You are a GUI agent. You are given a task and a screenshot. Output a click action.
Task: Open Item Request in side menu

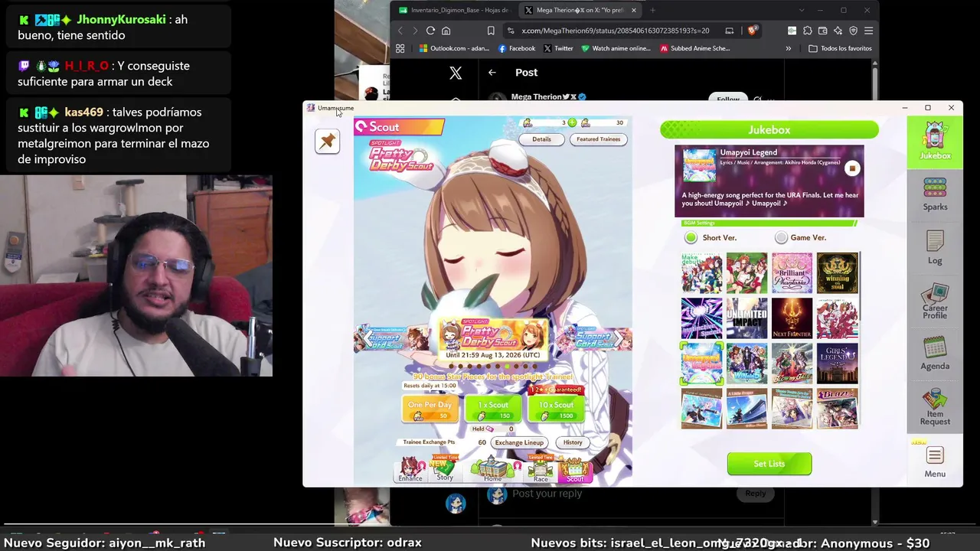(x=935, y=407)
